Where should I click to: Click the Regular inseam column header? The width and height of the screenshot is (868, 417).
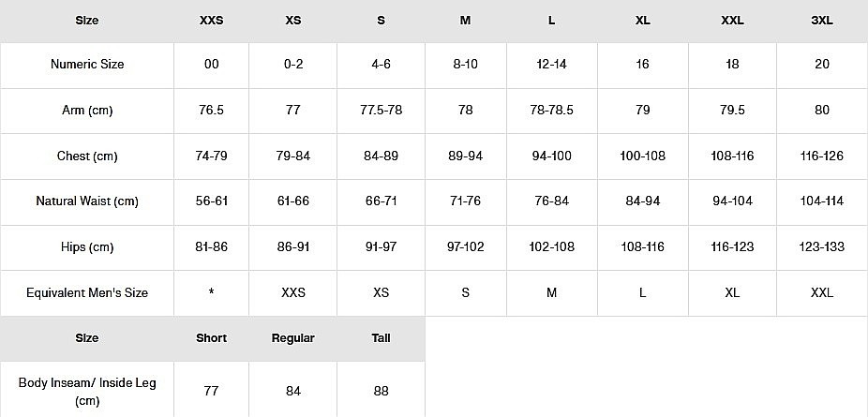tap(292, 338)
